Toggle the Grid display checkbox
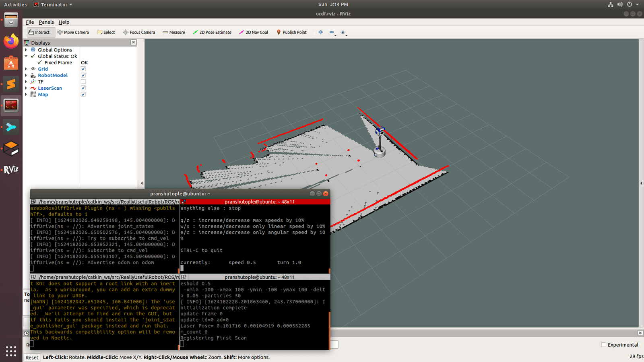Image resolution: width=644 pixels, height=362 pixels. pos(83,69)
